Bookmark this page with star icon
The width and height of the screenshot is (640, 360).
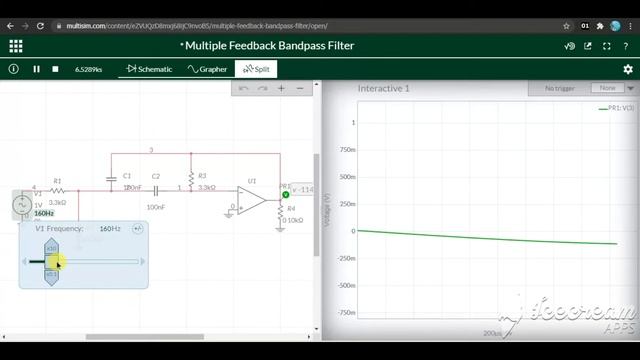pos(566,26)
